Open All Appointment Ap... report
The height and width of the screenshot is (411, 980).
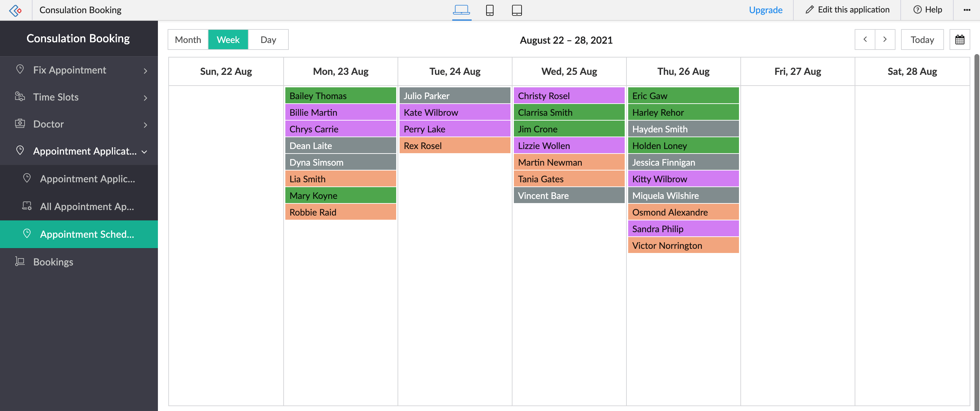point(79,206)
